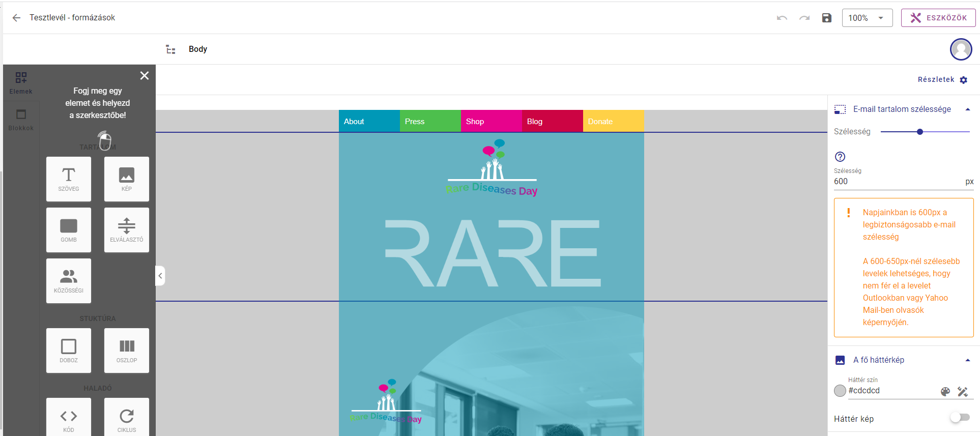
Task: Switch to the Blokkok tab
Action: coord(21,120)
